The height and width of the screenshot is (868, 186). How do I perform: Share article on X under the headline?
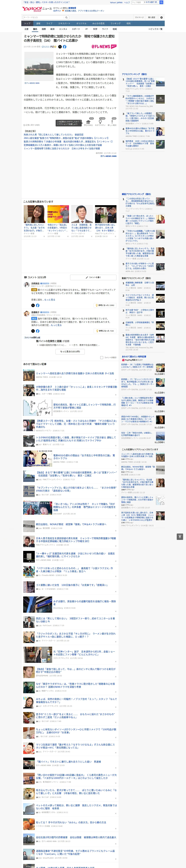tap(60, 47)
